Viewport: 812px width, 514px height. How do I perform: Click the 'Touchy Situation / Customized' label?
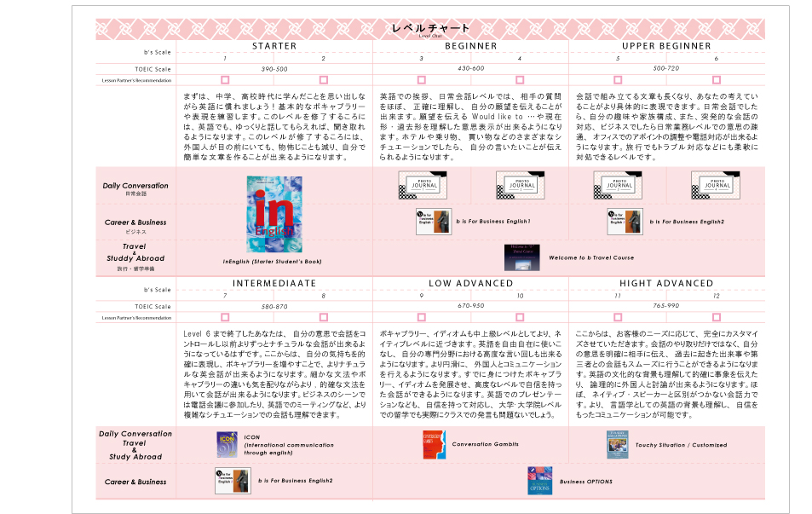[x=681, y=445]
